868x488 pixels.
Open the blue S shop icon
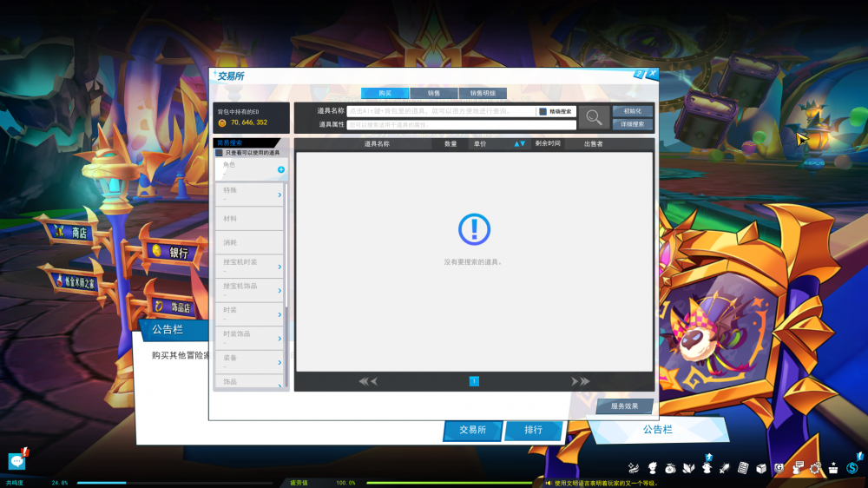coord(852,468)
